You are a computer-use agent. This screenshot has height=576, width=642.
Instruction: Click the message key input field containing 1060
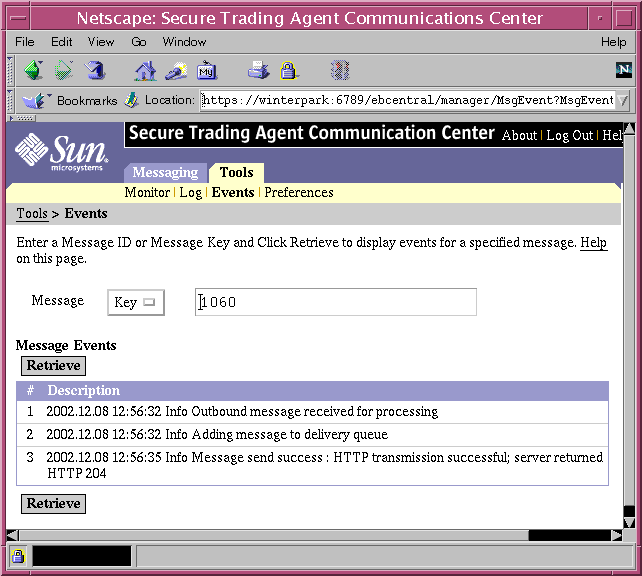[x=336, y=302]
